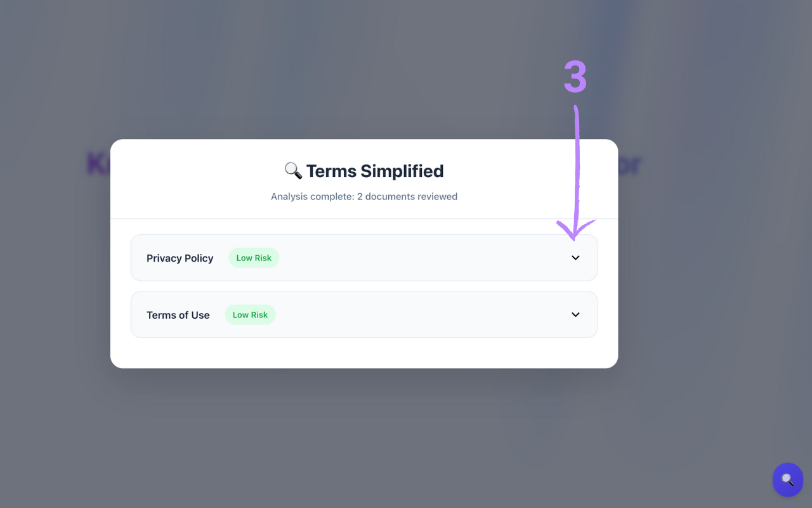Select the Terms of Use label
812x508 pixels.
pyautogui.click(x=178, y=316)
